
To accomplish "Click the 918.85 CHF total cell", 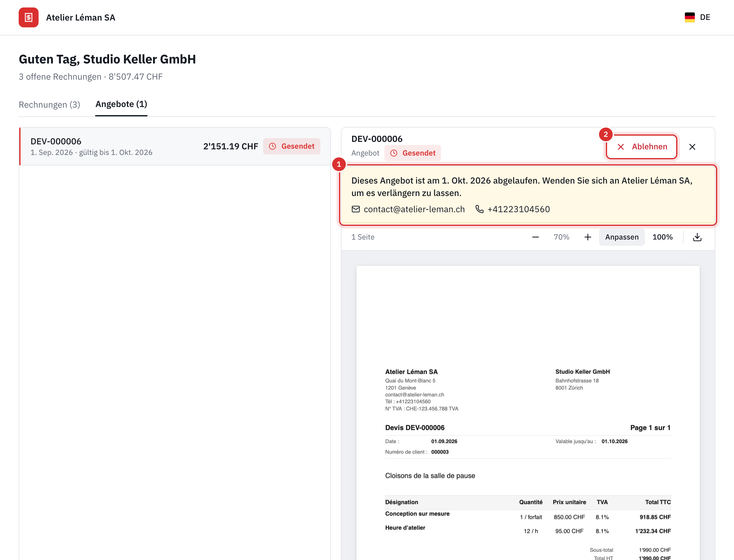I will (655, 517).
